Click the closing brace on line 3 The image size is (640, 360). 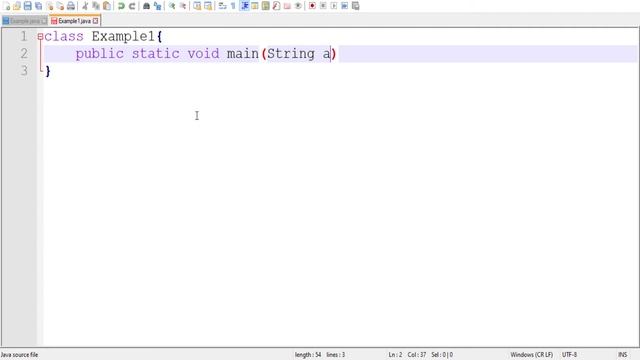tap(48, 71)
